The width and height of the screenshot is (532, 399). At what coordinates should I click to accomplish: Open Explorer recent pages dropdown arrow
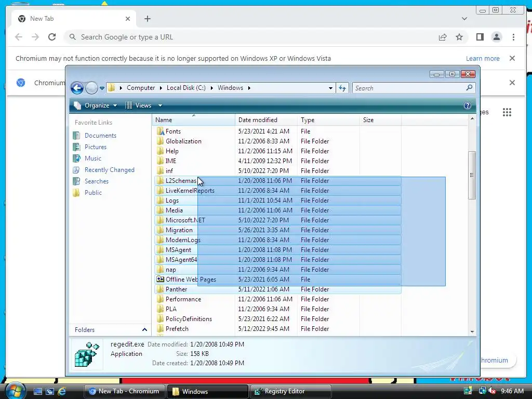102,88
